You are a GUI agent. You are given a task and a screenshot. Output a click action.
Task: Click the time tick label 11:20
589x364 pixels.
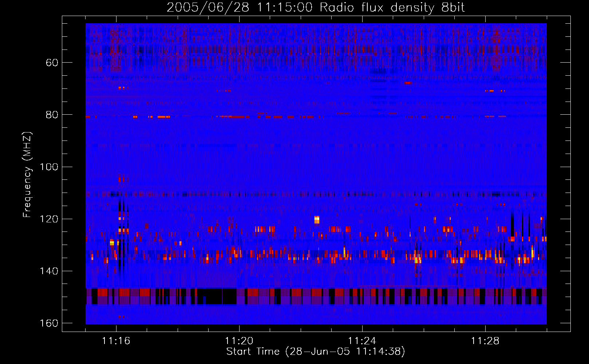click(239, 341)
